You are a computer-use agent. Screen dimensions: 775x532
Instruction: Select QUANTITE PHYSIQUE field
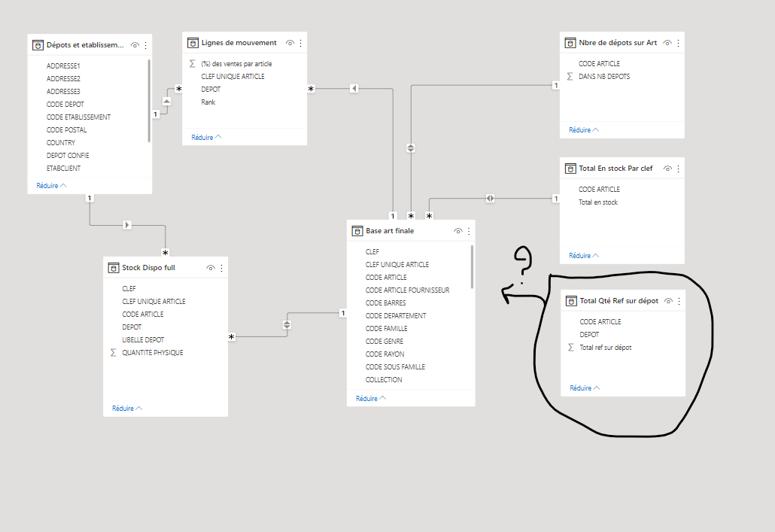[x=152, y=353]
